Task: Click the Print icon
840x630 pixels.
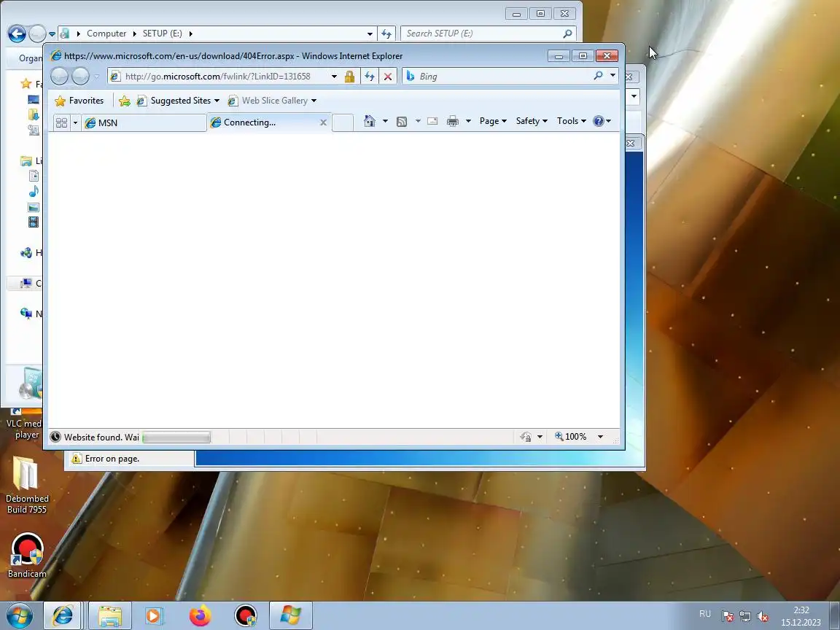Action: pos(453,121)
